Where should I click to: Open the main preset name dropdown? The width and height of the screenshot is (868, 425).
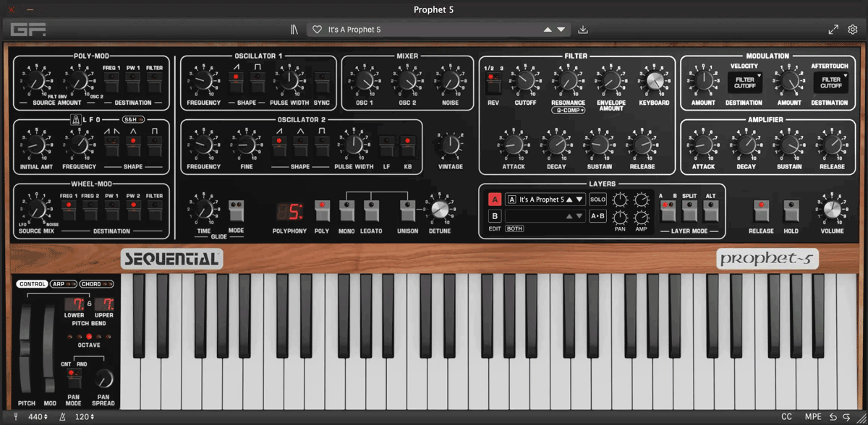click(438, 30)
